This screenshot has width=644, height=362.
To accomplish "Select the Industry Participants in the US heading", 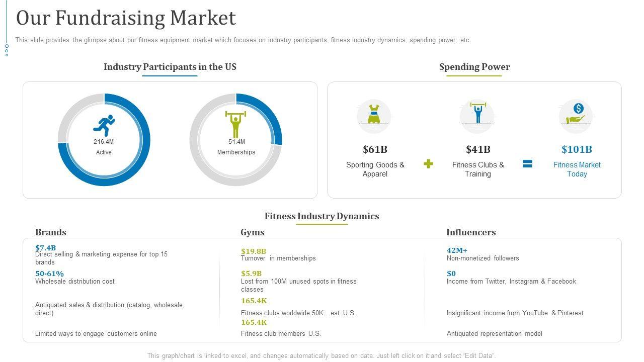I will (170, 67).
